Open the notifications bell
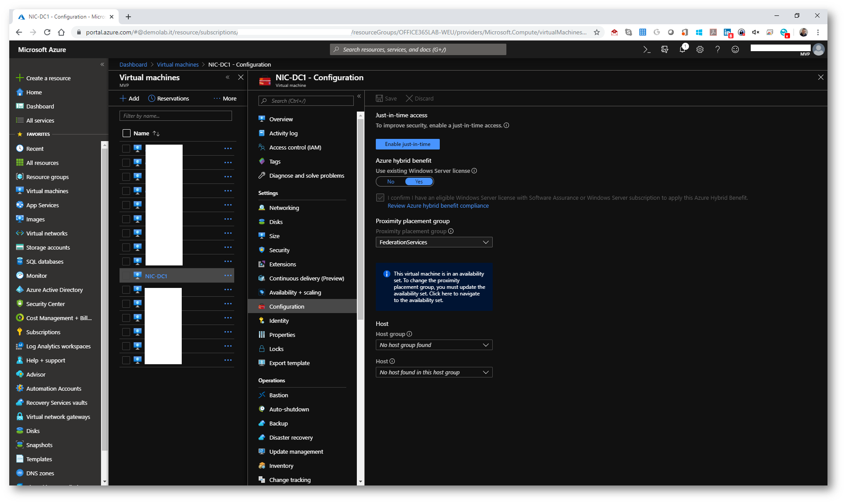 (682, 49)
